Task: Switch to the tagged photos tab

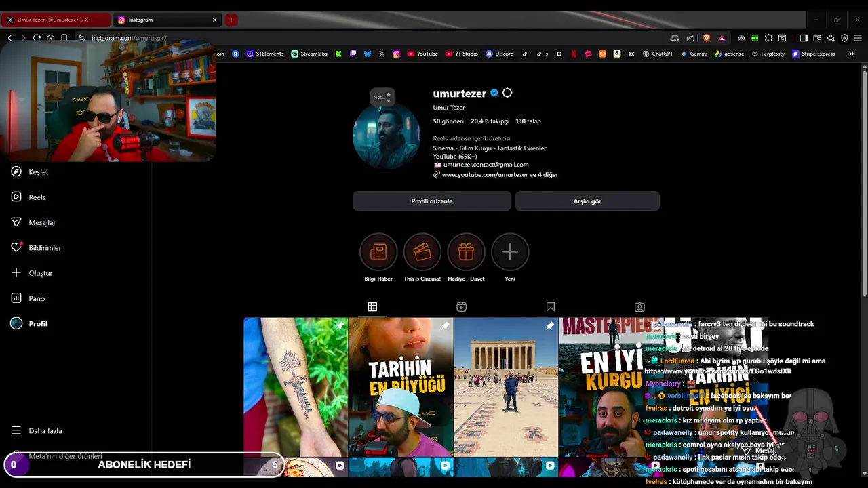Action: [x=639, y=307]
